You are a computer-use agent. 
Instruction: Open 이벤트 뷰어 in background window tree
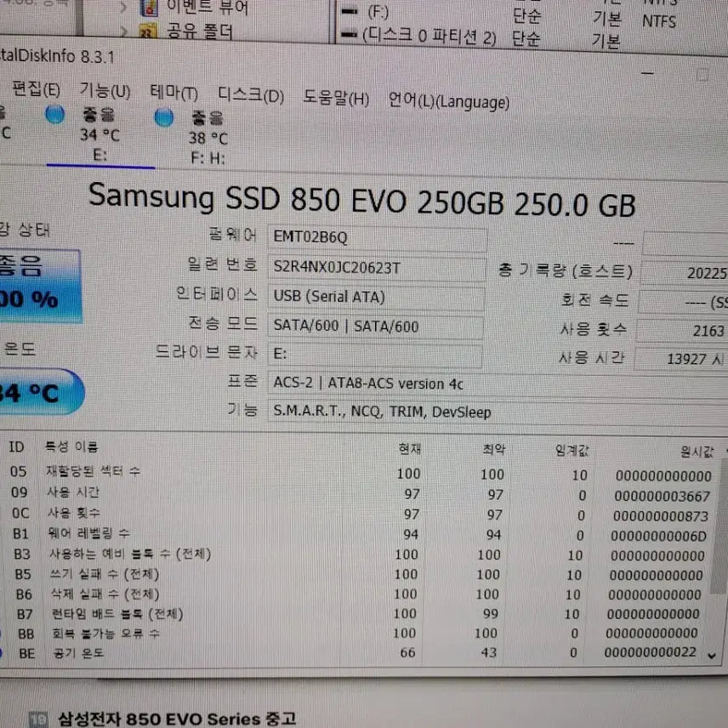click(207, 7)
